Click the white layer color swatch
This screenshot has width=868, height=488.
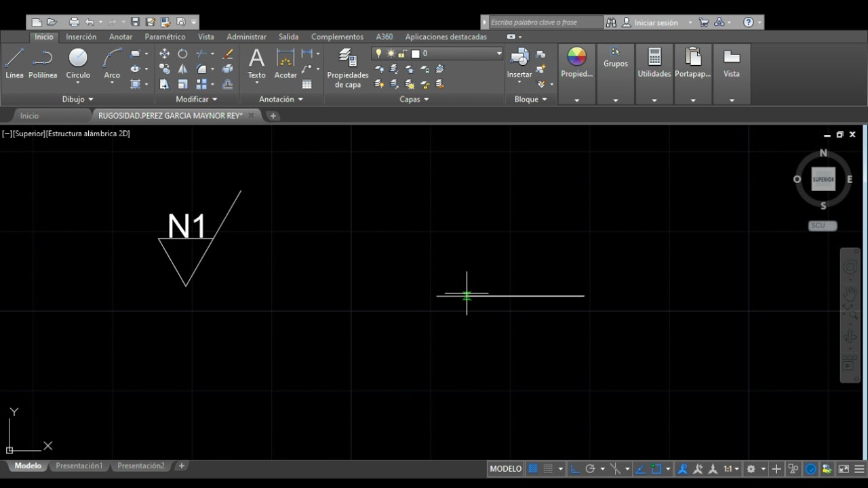click(416, 54)
